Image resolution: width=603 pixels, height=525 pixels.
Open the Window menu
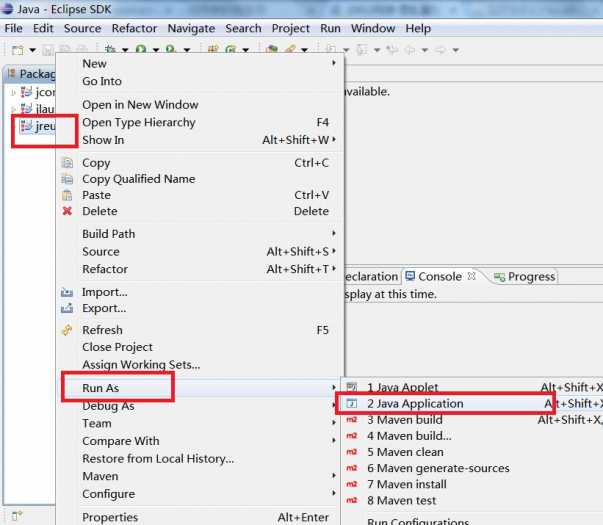pyautogui.click(x=373, y=28)
